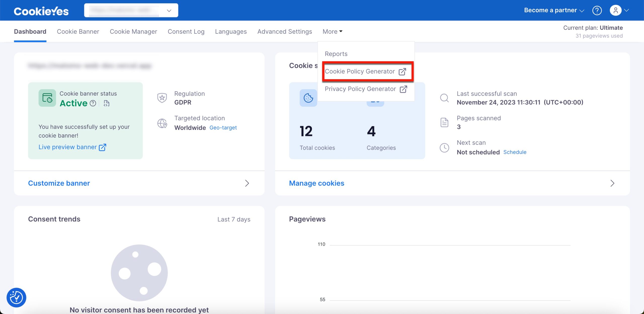Expand the Become a partner dropdown
The height and width of the screenshot is (314, 644).
554,10
